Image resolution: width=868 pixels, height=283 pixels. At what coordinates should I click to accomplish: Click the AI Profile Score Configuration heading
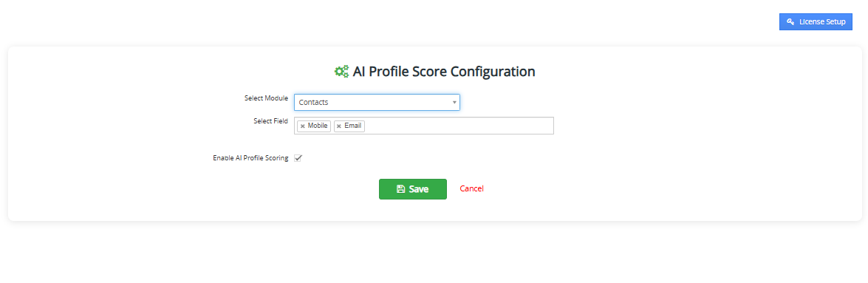(x=444, y=72)
